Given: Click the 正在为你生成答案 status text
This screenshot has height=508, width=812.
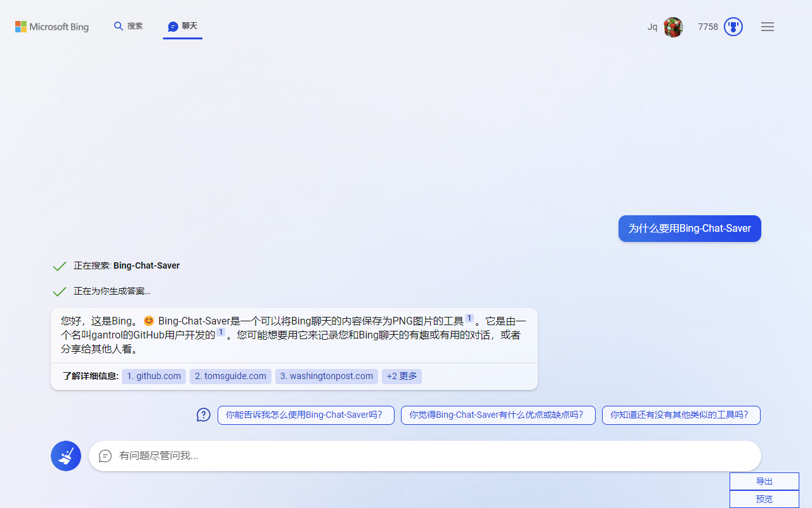Looking at the screenshot, I should tap(112, 291).
